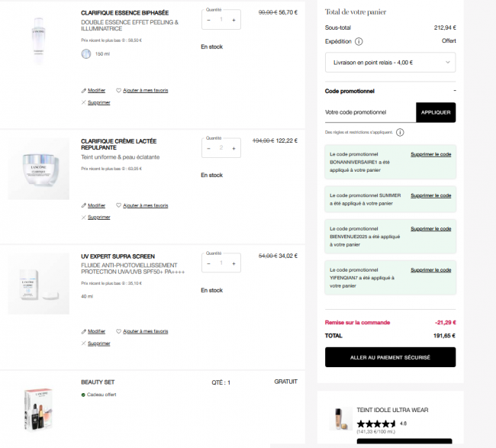Click the '191,65 €' total amount
The height and width of the screenshot is (448, 496).
coord(444,336)
